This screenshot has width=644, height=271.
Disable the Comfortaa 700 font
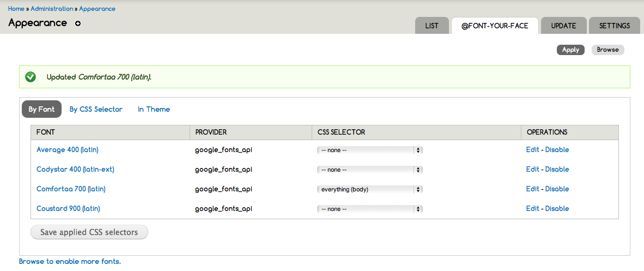pyautogui.click(x=557, y=189)
